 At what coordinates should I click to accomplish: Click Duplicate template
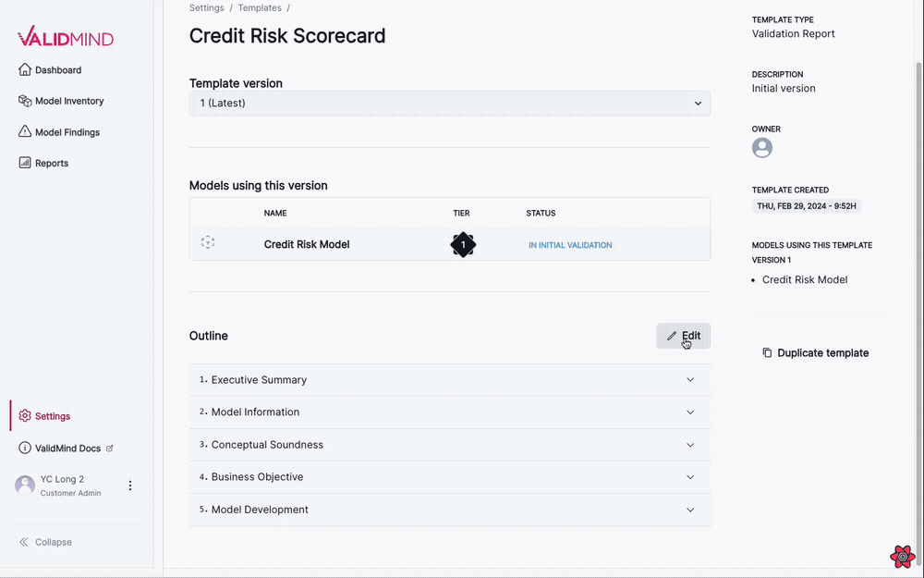815,353
